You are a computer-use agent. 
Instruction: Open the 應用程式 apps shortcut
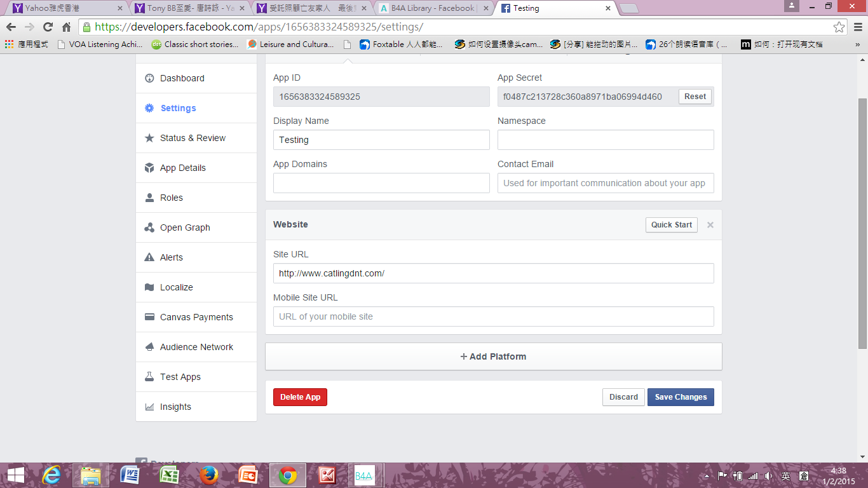click(x=27, y=44)
